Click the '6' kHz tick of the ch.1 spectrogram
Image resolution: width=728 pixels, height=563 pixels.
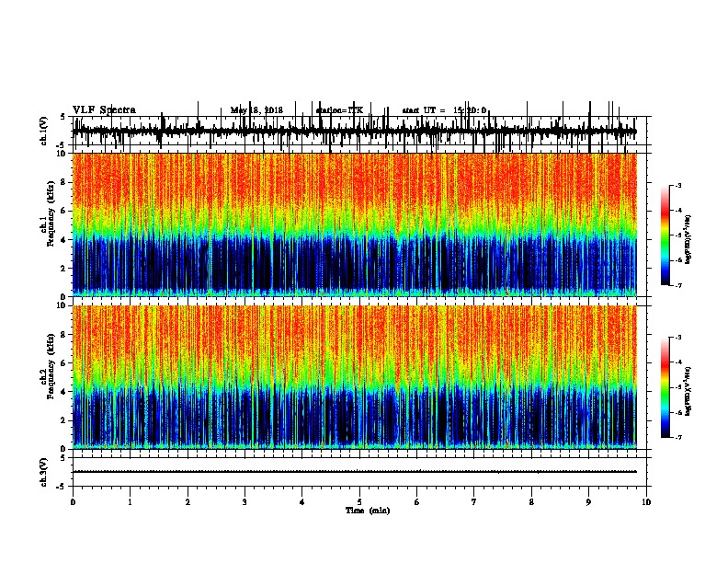point(64,211)
